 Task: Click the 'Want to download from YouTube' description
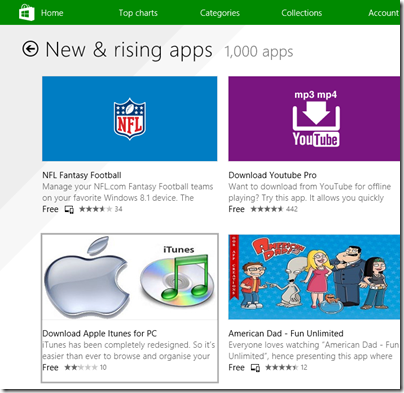(310, 192)
